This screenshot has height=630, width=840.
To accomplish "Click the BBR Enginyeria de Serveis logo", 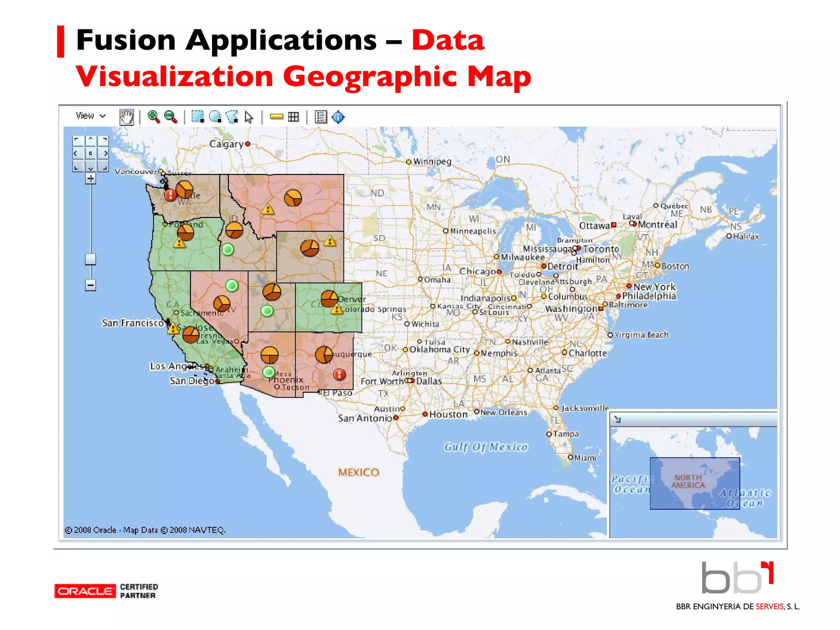I will (x=738, y=585).
